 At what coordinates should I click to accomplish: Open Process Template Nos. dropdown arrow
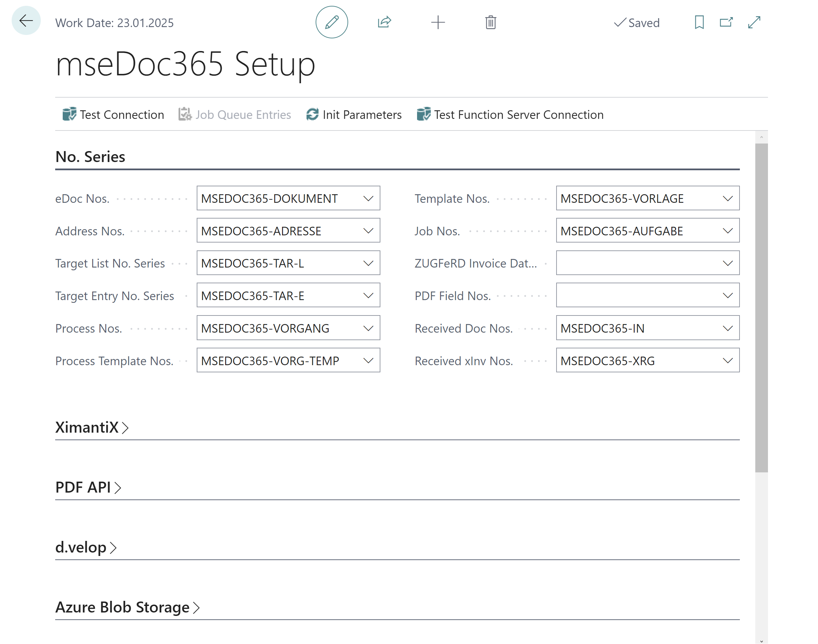tap(368, 360)
